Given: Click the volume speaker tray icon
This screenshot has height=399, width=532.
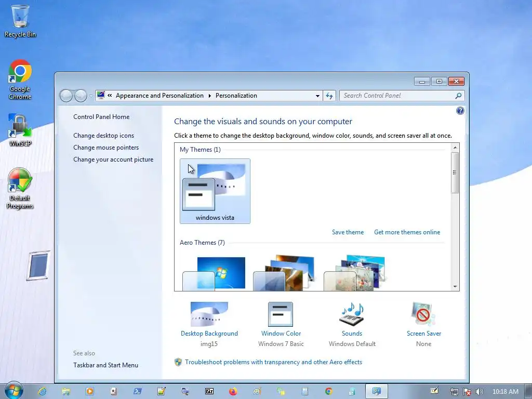Looking at the screenshot, I should pyautogui.click(x=479, y=392).
